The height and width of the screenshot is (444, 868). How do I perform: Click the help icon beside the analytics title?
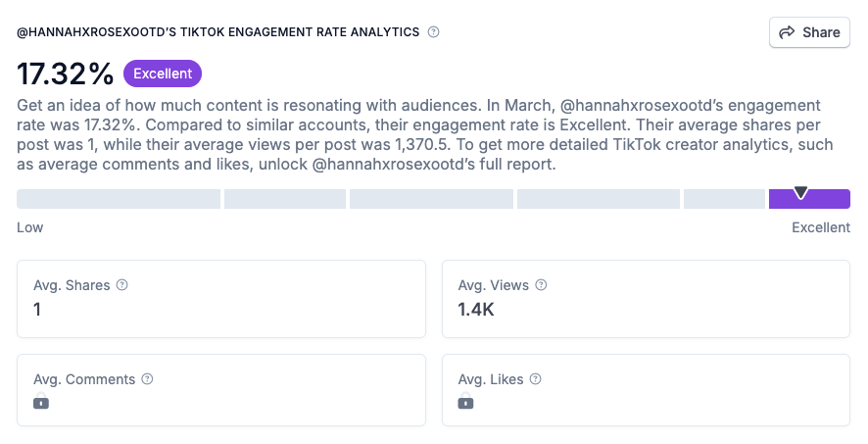[x=434, y=32]
